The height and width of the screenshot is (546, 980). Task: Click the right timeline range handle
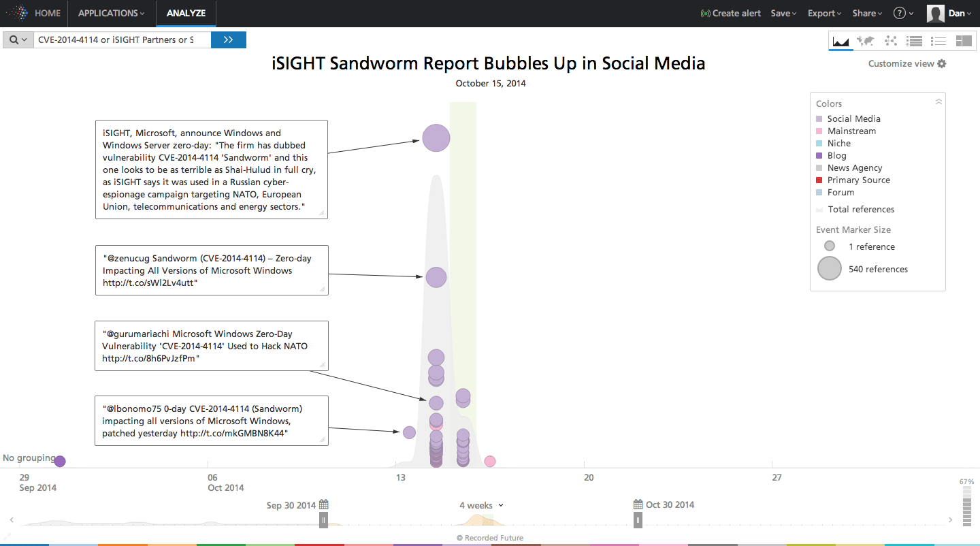(x=638, y=520)
